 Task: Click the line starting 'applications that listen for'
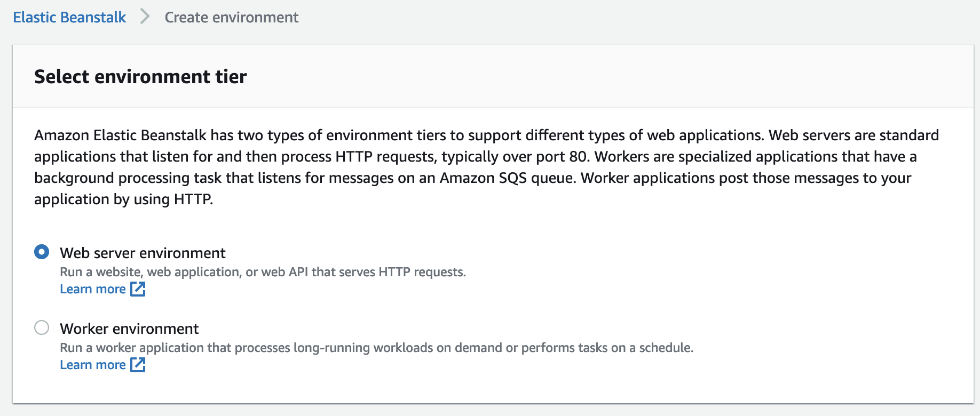(x=475, y=157)
